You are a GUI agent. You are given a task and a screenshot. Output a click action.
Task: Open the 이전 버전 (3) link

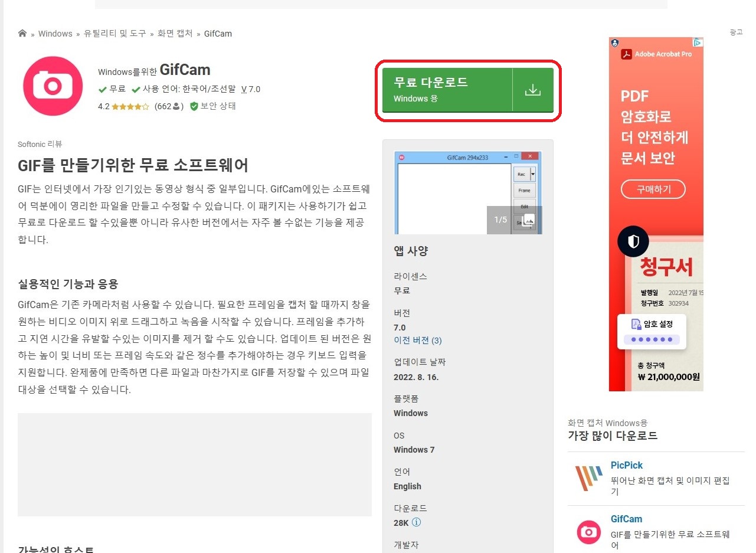tap(418, 341)
